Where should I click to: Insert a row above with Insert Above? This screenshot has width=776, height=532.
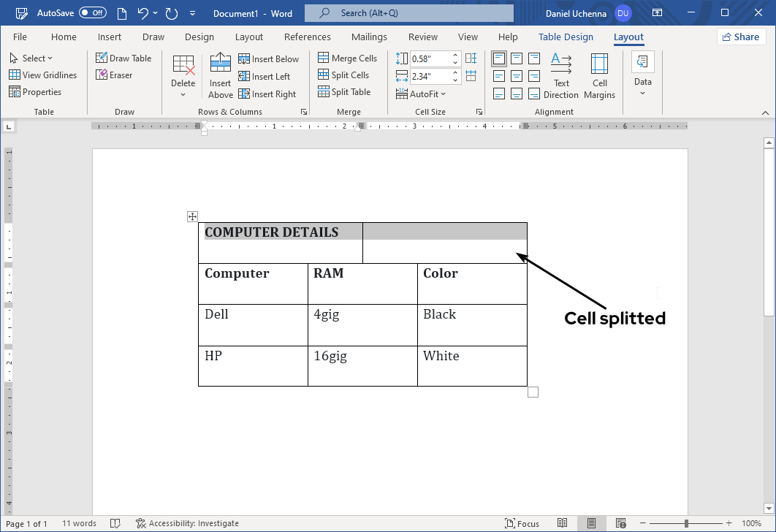(x=220, y=75)
